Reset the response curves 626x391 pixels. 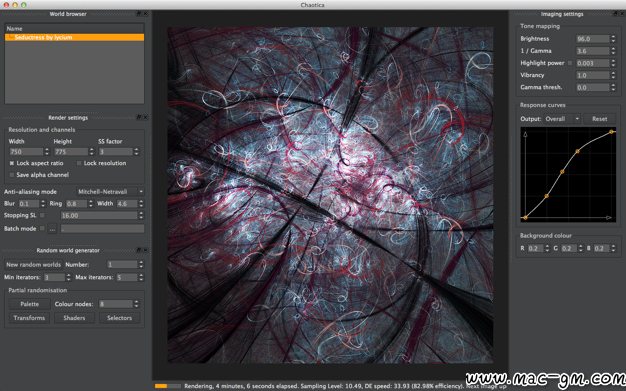click(x=599, y=119)
